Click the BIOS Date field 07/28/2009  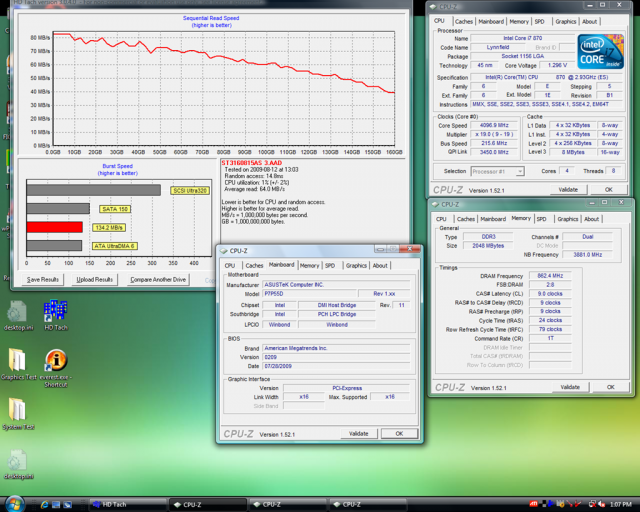[x=336, y=366]
